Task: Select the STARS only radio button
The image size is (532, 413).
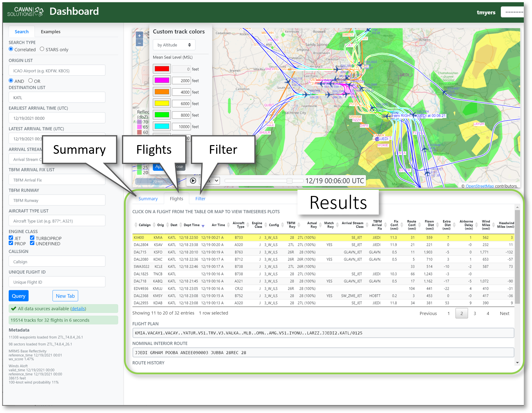Action: 42,49
